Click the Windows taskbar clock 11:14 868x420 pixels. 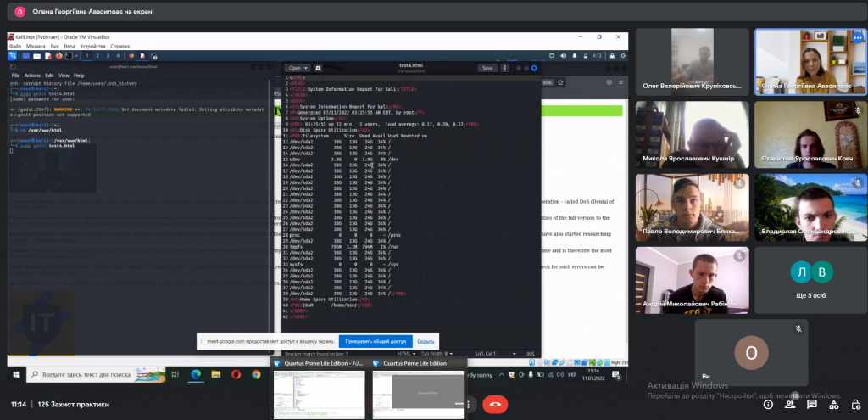coord(593,376)
